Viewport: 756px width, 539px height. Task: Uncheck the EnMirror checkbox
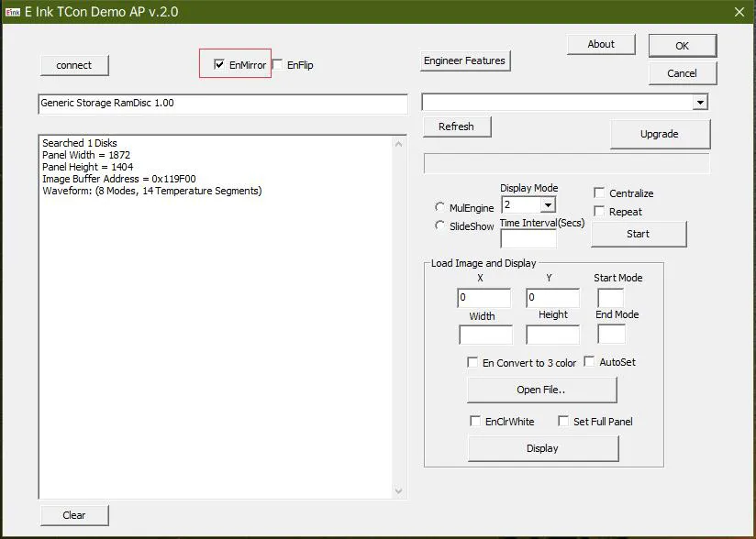click(219, 64)
